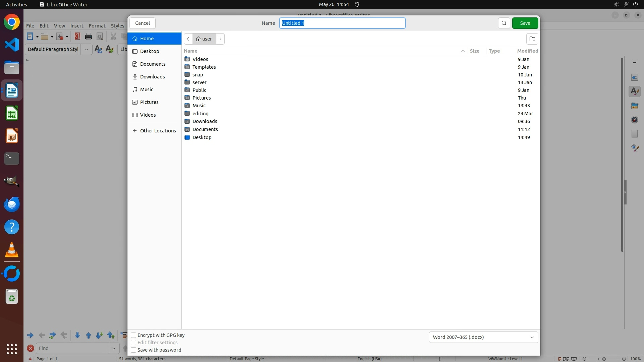The height and width of the screenshot is (362, 644).
Task: Select the Documents folder in file list
Action: 205,129
